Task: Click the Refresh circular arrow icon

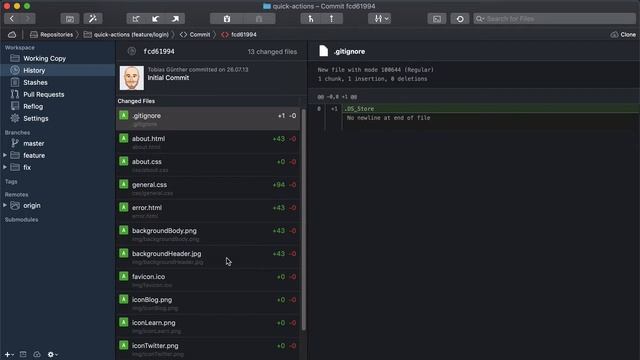Action: tap(460, 19)
